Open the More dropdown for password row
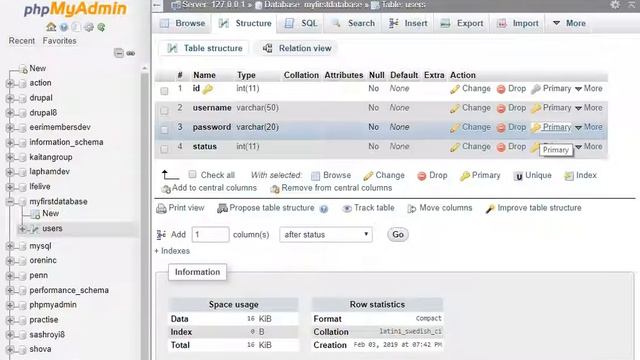This screenshot has height=360, width=640. (x=589, y=127)
